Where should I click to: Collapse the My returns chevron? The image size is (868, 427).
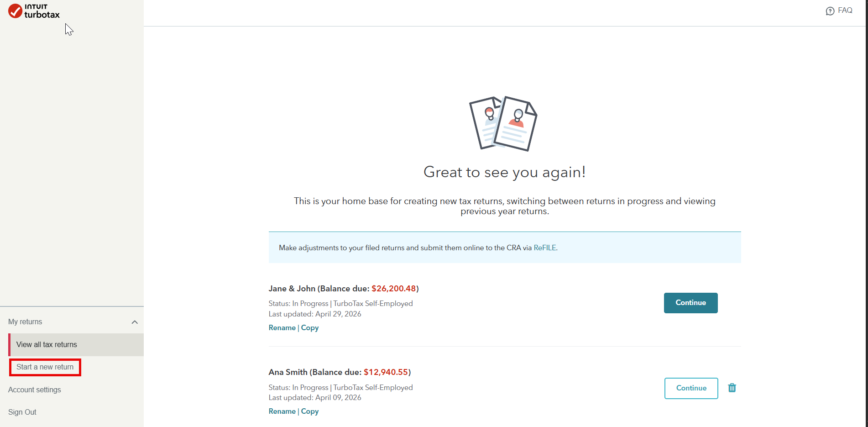tap(135, 322)
